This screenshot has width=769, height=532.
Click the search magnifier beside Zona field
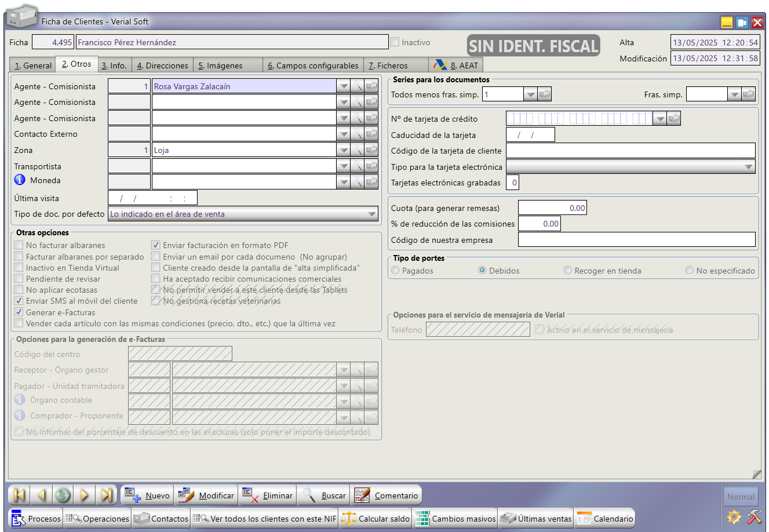pyautogui.click(x=358, y=150)
